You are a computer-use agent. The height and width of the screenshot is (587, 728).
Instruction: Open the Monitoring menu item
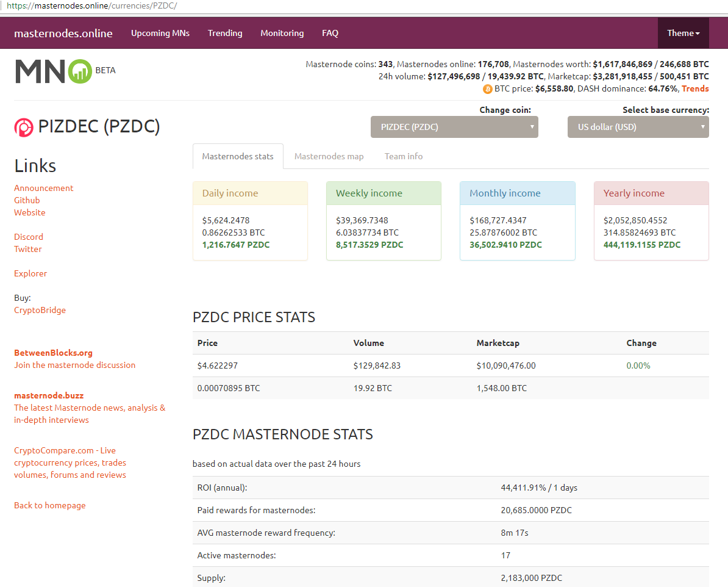tap(282, 33)
